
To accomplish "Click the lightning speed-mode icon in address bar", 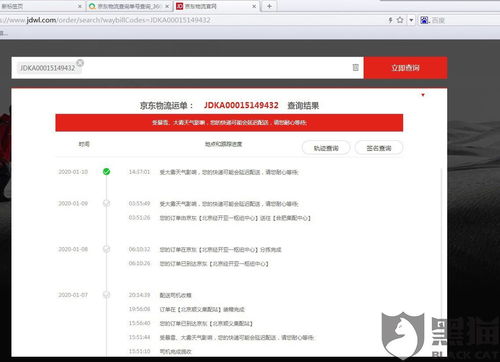I will (390, 20).
